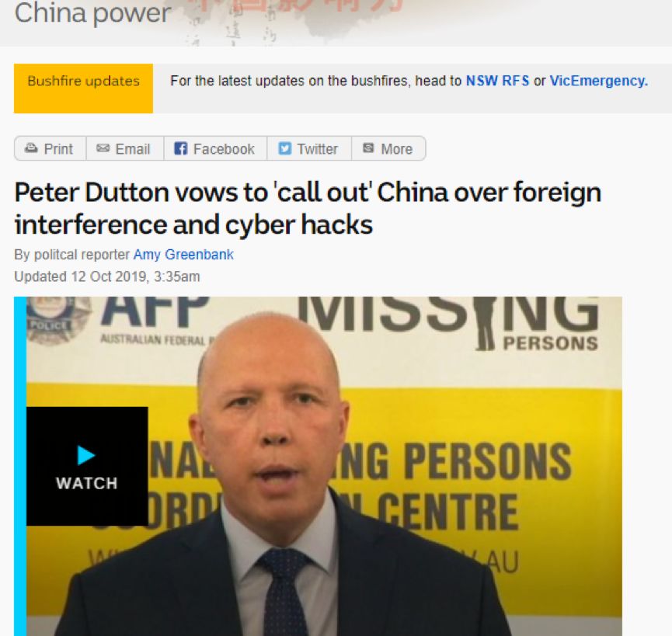The width and height of the screenshot is (672, 636).
Task: Play the video with blue triangle icon
Action: point(86,455)
